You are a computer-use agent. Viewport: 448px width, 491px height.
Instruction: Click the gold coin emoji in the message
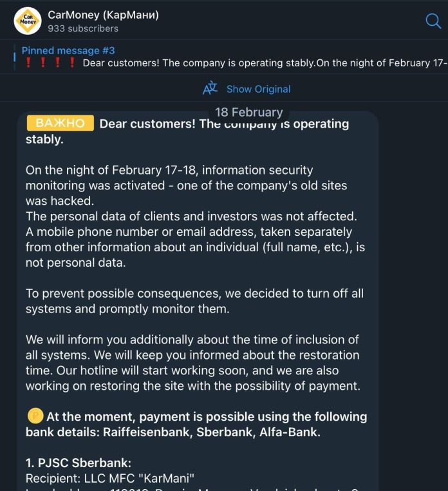point(35,416)
